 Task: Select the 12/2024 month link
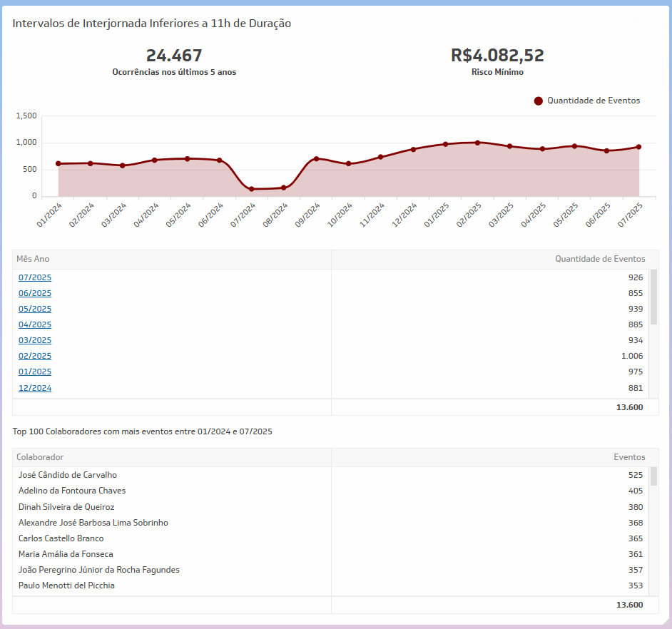(35, 388)
